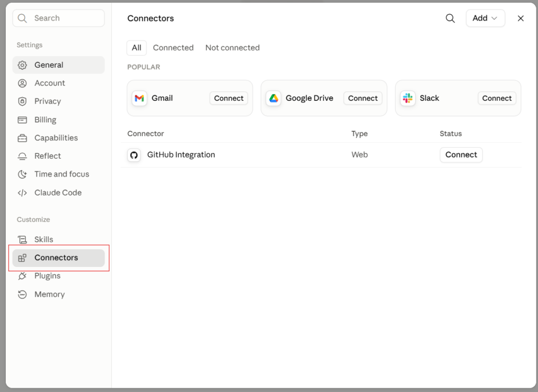Click the GitHub octocat icon
The width and height of the screenshot is (538, 392).
(x=134, y=155)
